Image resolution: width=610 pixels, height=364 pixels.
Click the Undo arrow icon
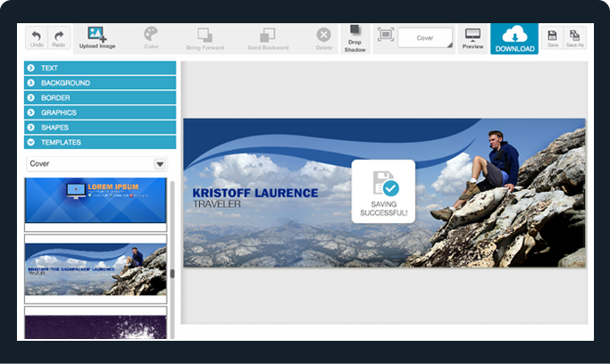point(38,36)
